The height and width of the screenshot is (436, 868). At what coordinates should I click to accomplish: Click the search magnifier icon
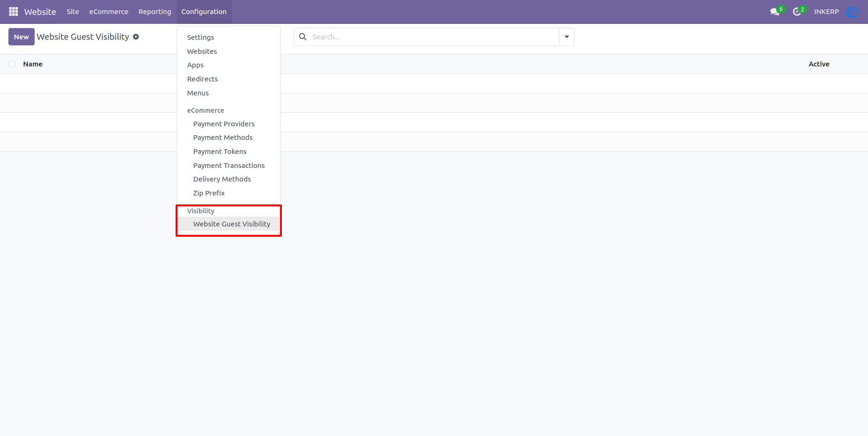(x=303, y=36)
